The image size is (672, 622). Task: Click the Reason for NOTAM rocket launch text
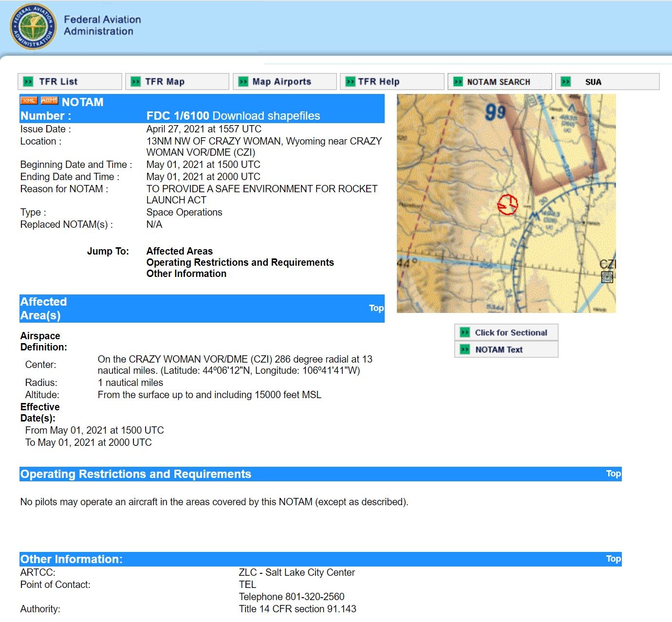pyautogui.click(x=262, y=194)
